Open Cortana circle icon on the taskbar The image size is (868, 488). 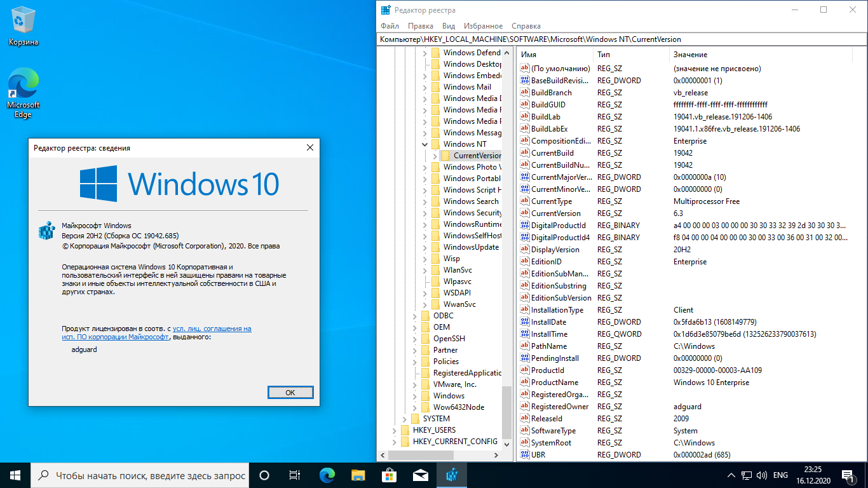264,475
